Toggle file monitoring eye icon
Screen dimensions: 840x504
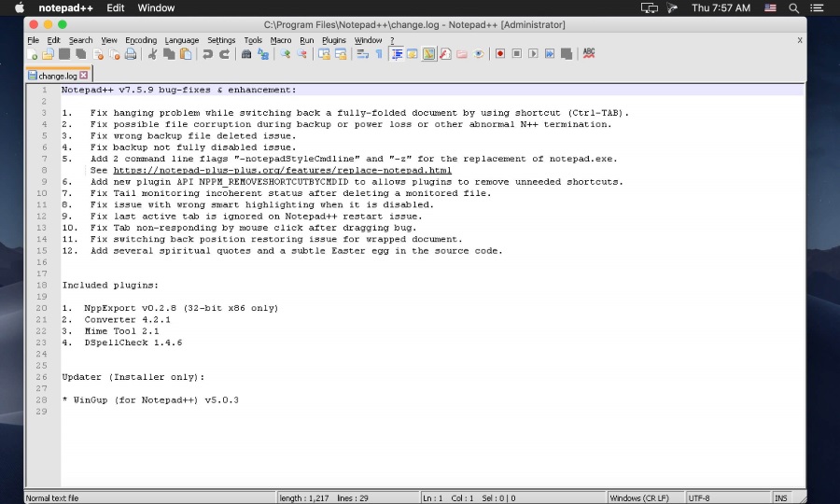[479, 54]
